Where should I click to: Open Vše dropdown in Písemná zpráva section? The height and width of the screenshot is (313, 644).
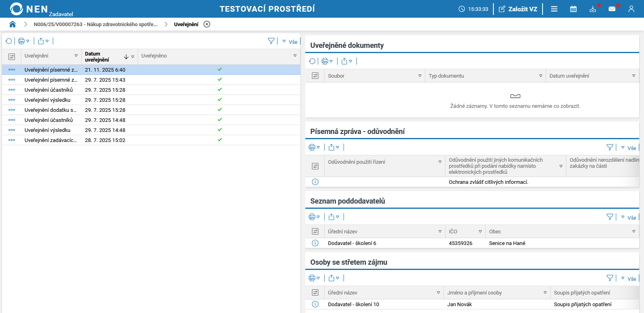click(x=629, y=148)
